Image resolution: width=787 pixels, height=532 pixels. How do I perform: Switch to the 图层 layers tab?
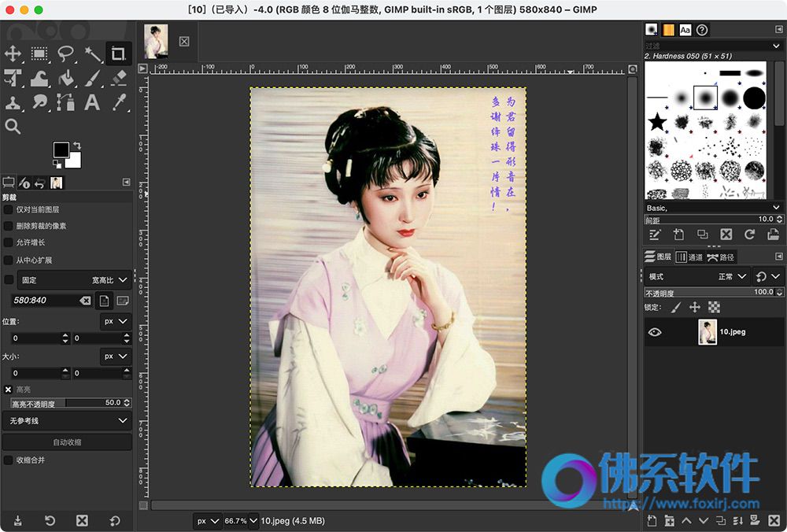click(658, 257)
